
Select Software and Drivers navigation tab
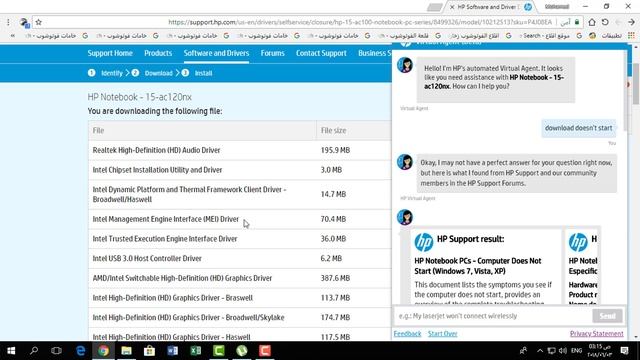tap(216, 53)
